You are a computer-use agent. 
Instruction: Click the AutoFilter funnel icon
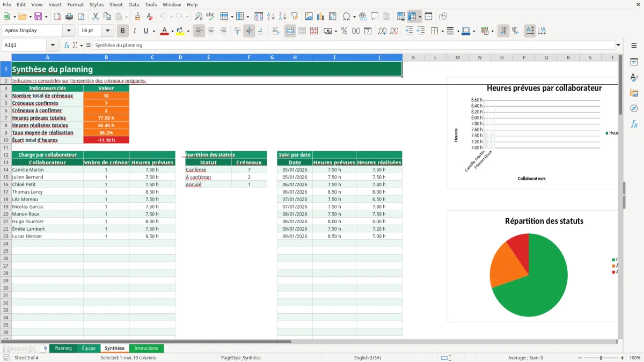(x=295, y=17)
